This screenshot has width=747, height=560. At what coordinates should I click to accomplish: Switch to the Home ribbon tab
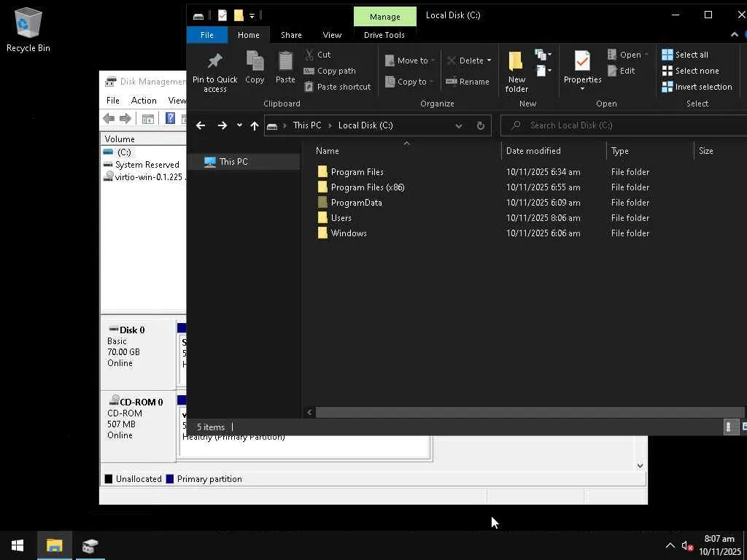(248, 35)
